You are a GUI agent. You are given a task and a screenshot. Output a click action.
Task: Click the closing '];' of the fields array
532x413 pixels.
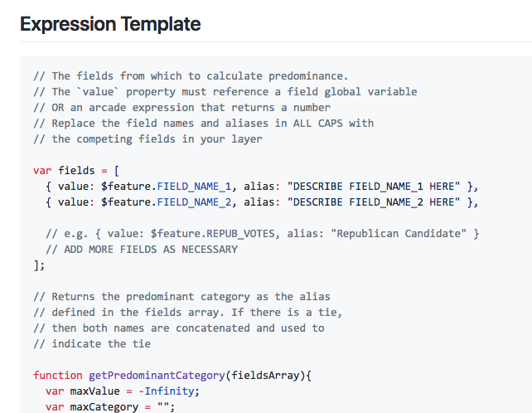(x=39, y=265)
